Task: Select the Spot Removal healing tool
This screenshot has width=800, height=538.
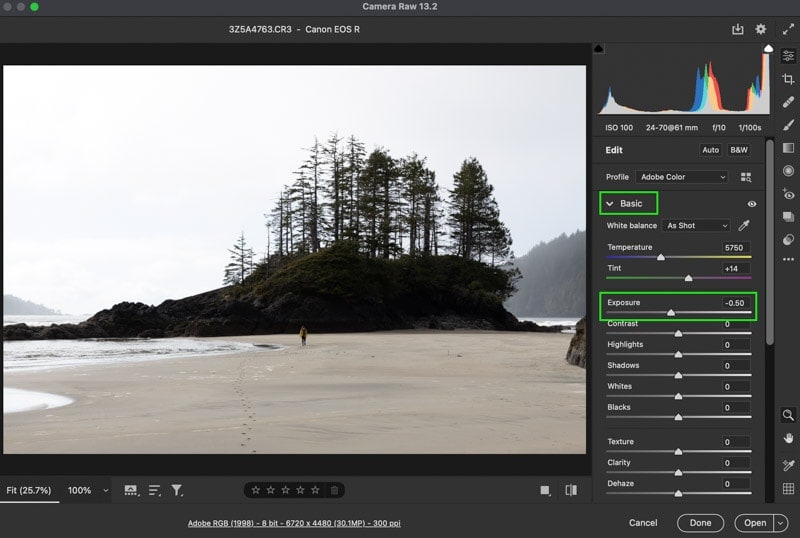Action: [788, 102]
